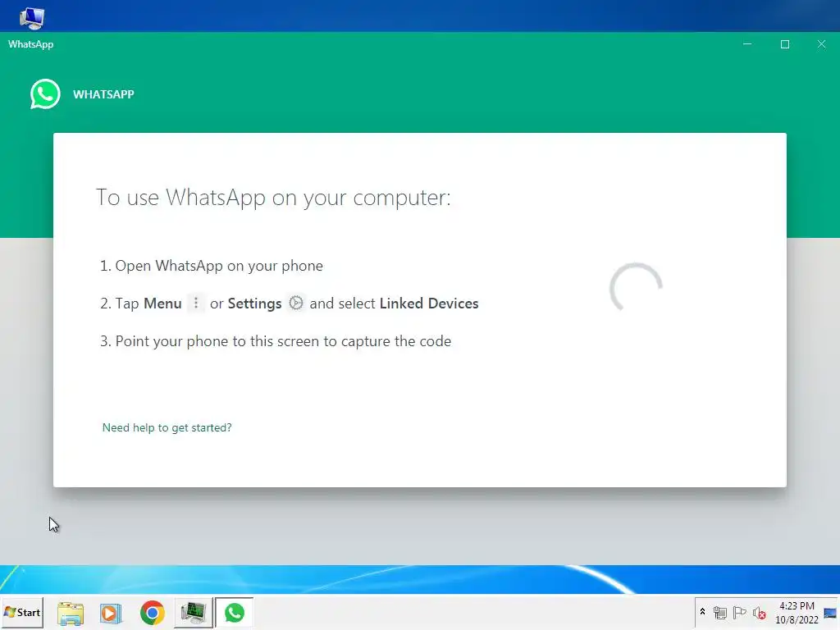
Task: Click the loading spinner for the QR code
Action: pyautogui.click(x=636, y=288)
